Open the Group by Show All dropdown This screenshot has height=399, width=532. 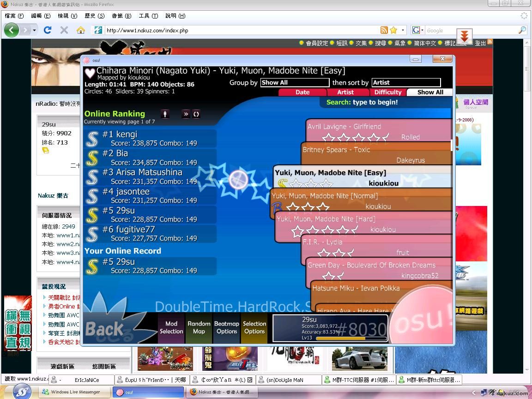coord(295,83)
